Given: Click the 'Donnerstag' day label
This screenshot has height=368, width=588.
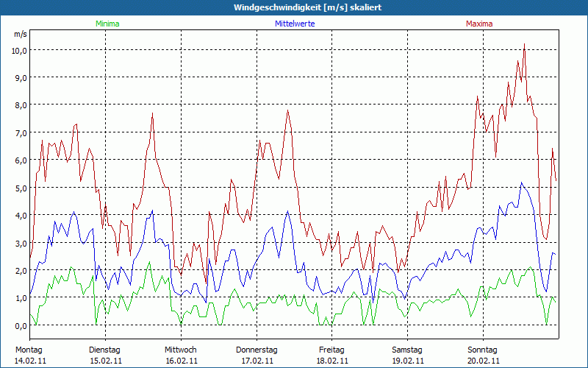Looking at the screenshot, I should pos(257,350).
